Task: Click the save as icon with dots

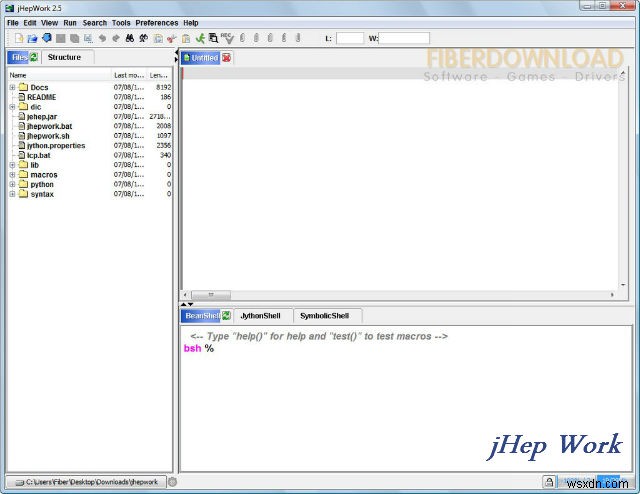Action: pos(88,38)
